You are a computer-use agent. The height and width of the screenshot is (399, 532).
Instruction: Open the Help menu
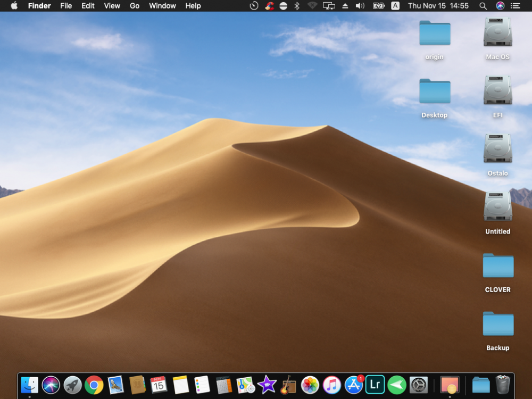[x=193, y=6]
